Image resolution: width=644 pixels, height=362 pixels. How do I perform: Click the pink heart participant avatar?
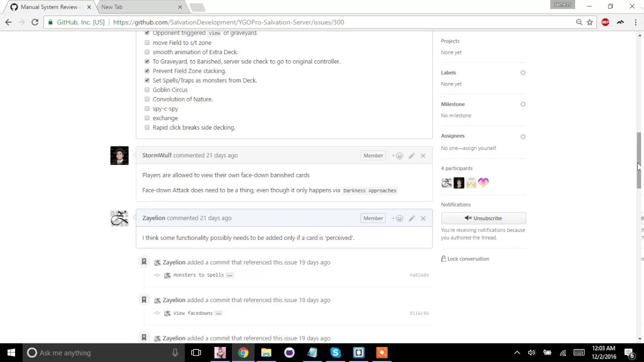click(484, 183)
